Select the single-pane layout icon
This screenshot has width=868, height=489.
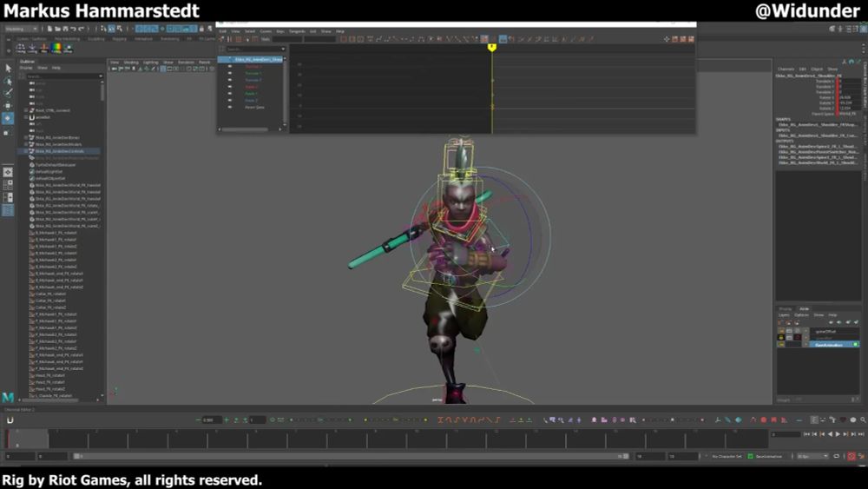[8, 172]
